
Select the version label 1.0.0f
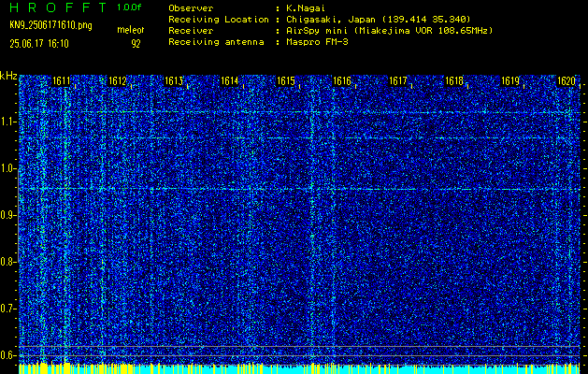[x=129, y=7]
